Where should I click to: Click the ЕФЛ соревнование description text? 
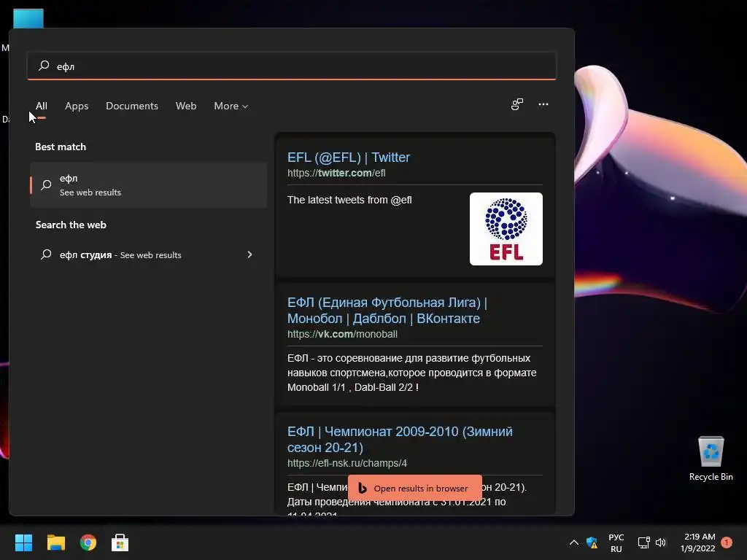pyautogui.click(x=411, y=373)
